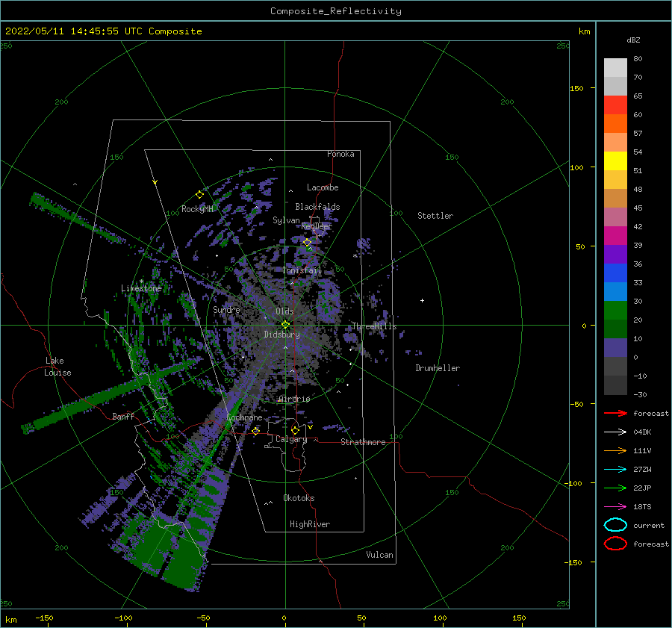Click the Vulcan label
This screenshot has height=628, width=672.
tap(380, 555)
